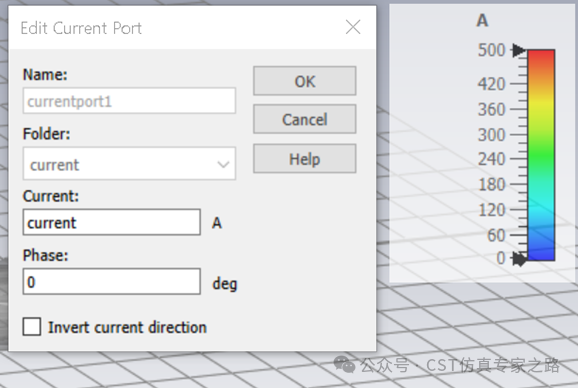Click the A unit header above scale
The image size is (578, 388).
[482, 20]
